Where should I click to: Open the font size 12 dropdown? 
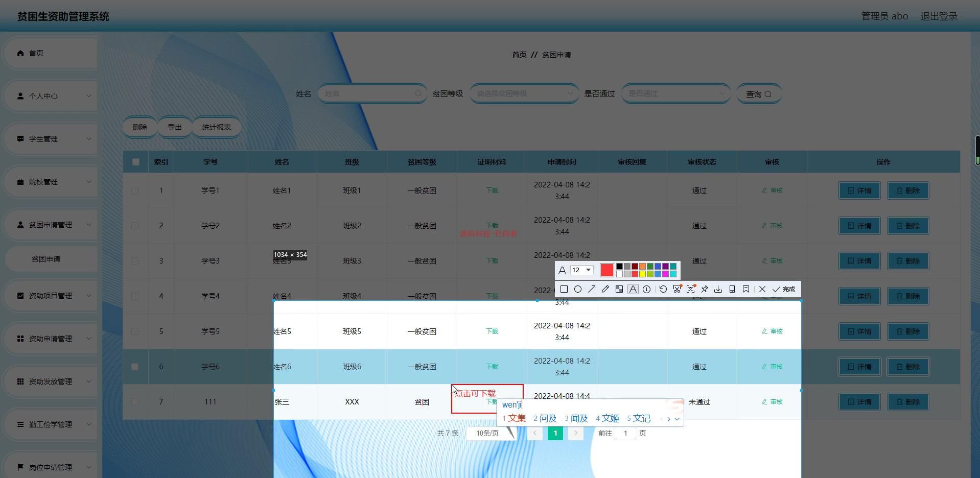click(x=582, y=270)
